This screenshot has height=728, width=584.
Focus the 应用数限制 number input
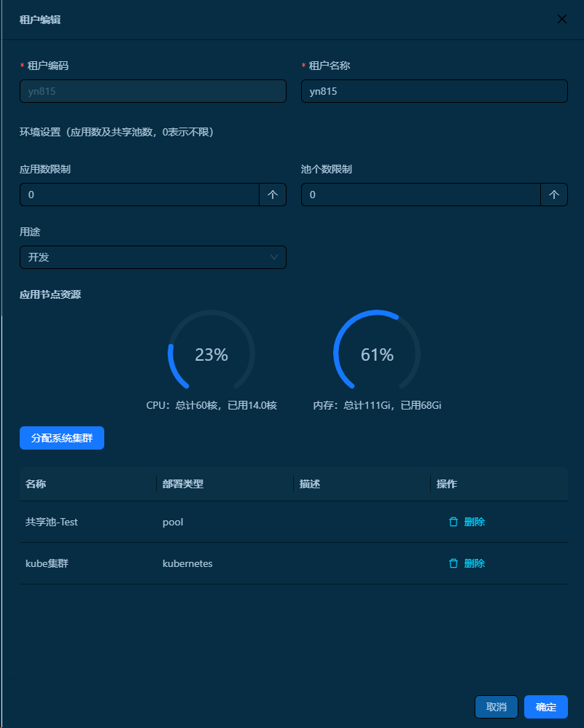click(139, 195)
